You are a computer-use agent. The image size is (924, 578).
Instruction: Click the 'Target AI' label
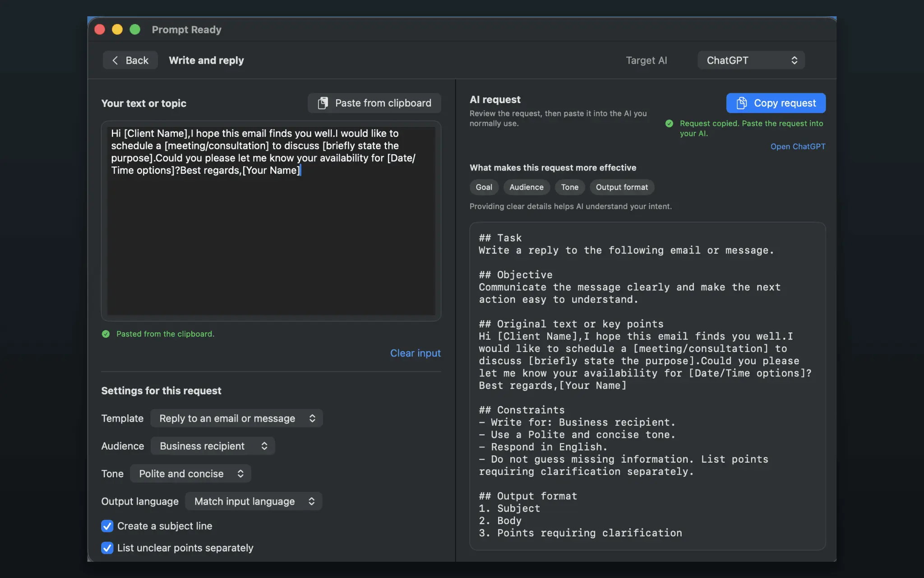coord(646,60)
